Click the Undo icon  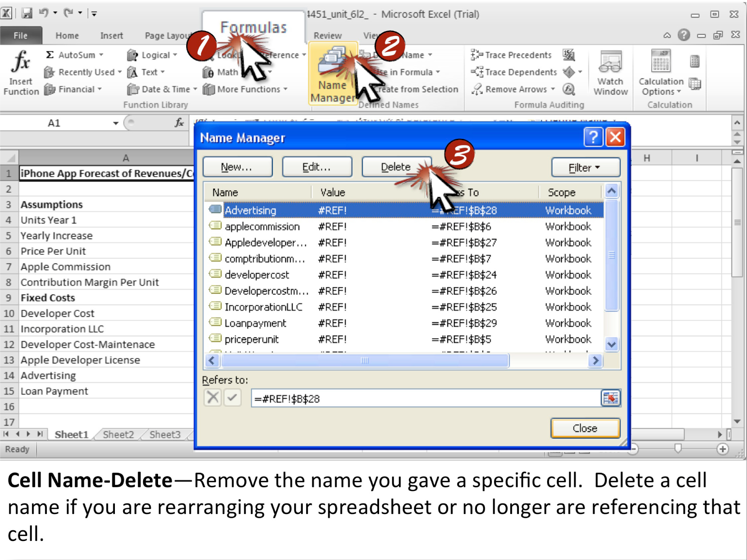pyautogui.click(x=44, y=13)
